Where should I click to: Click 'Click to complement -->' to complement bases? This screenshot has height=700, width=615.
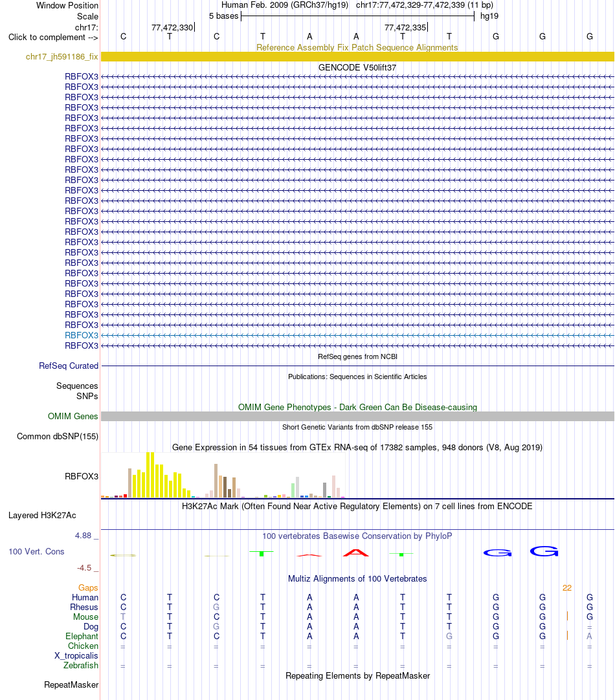click(53, 37)
